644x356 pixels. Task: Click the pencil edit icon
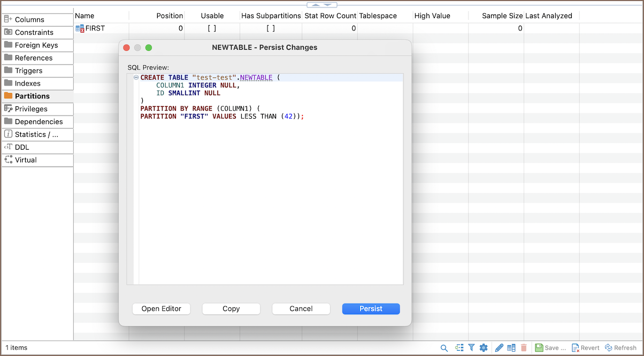click(499, 347)
